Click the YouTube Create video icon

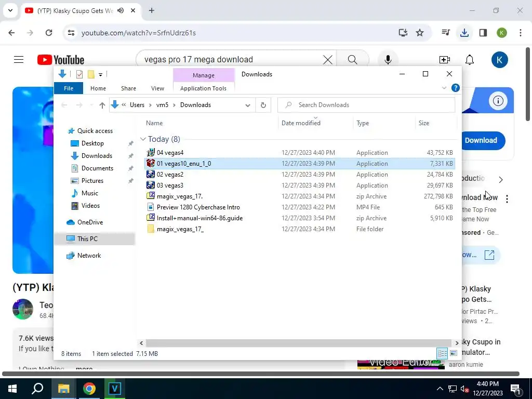[445, 60]
